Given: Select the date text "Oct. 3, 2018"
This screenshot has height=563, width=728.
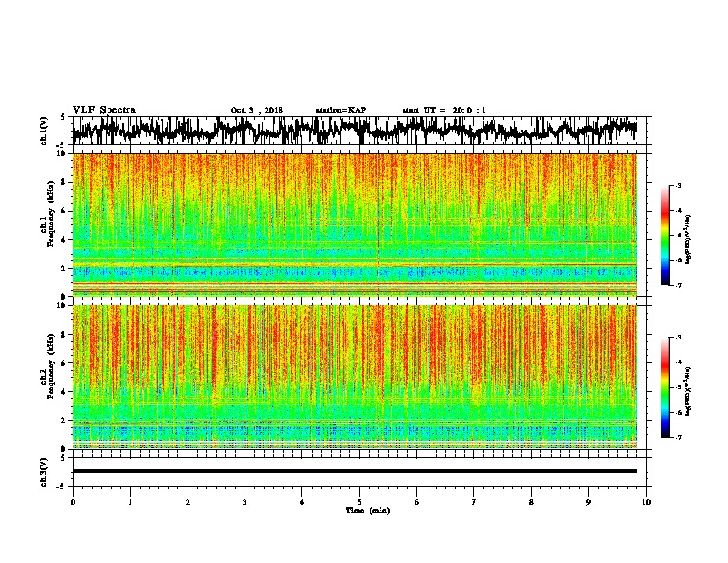Looking at the screenshot, I should pos(256,110).
